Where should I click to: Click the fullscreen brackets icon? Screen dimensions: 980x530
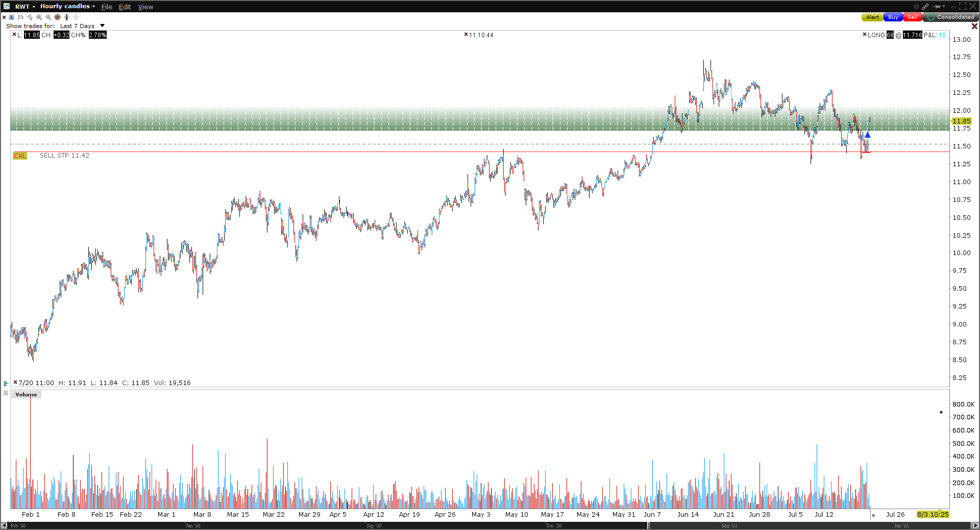tap(963, 7)
